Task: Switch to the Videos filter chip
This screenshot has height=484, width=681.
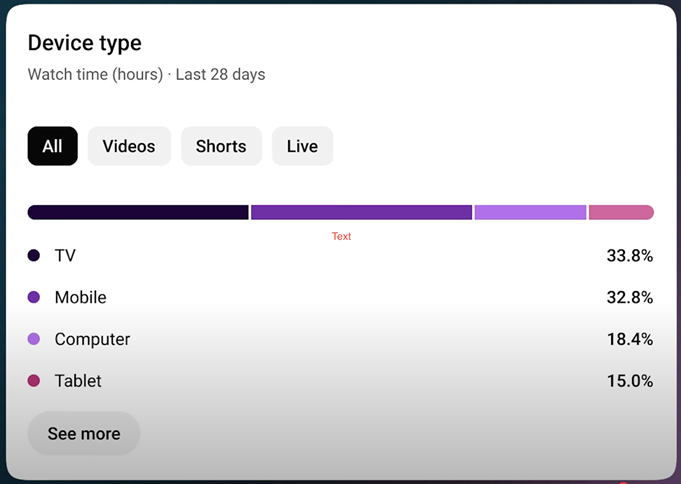Action: pos(129,146)
